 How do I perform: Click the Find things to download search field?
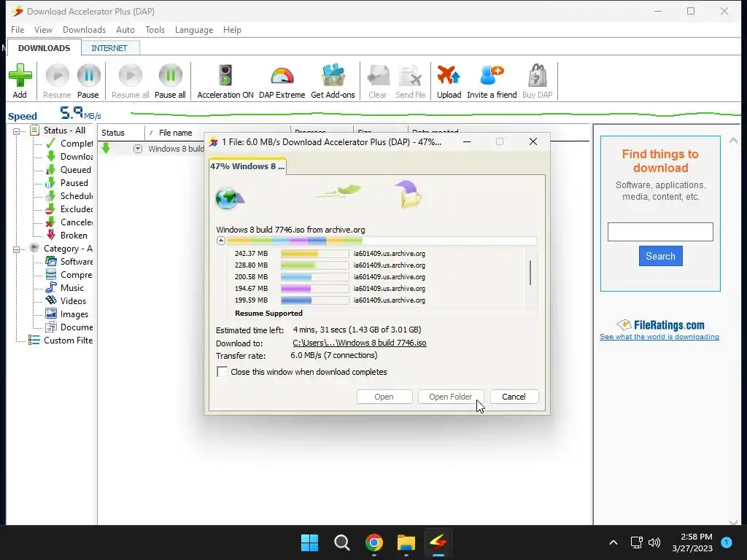click(660, 232)
